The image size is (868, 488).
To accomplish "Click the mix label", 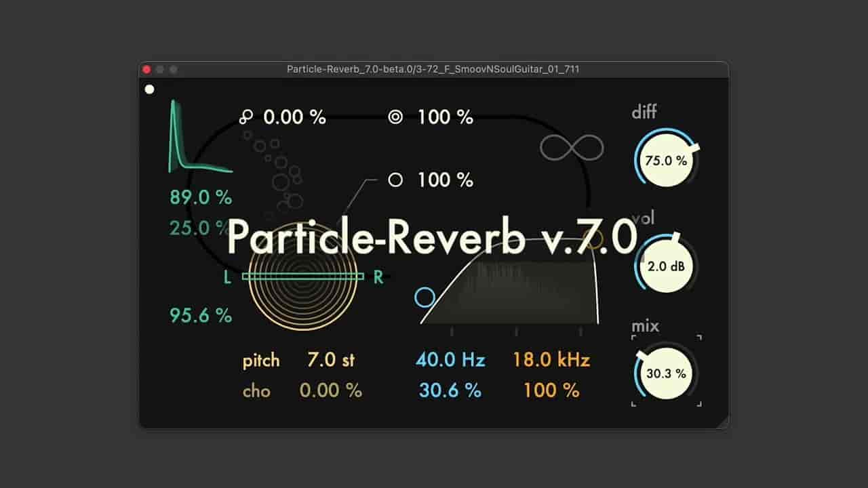I will (x=646, y=326).
